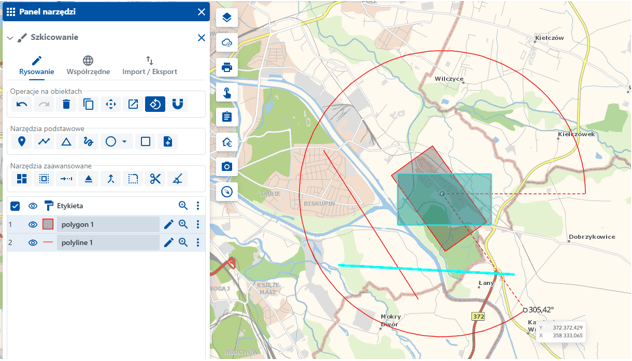The image size is (632, 361).
Task: Click the hand pointer identify button
Action: (x=227, y=93)
